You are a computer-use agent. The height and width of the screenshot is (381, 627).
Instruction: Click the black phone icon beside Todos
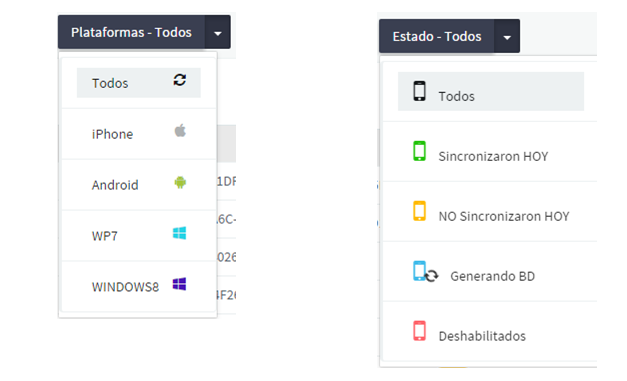[419, 91]
